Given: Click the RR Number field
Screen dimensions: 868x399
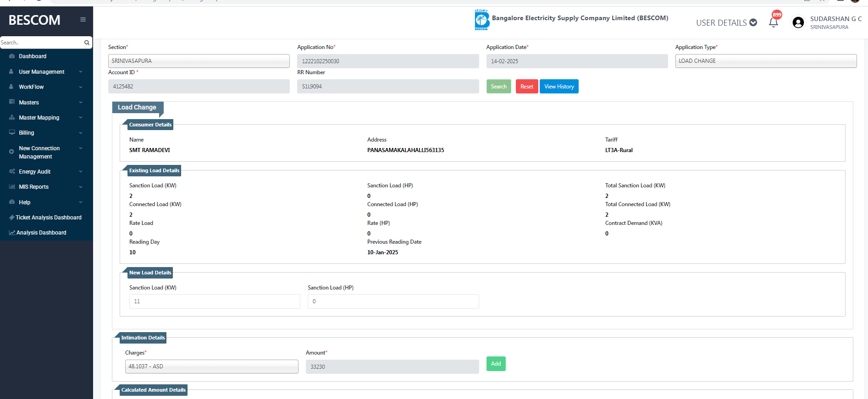Looking at the screenshot, I should (388, 86).
